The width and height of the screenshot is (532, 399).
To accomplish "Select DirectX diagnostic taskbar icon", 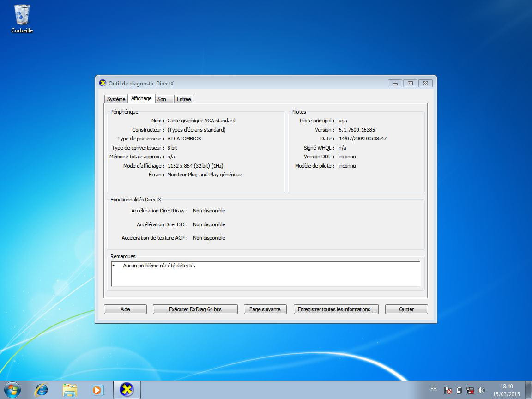I will pos(127,390).
